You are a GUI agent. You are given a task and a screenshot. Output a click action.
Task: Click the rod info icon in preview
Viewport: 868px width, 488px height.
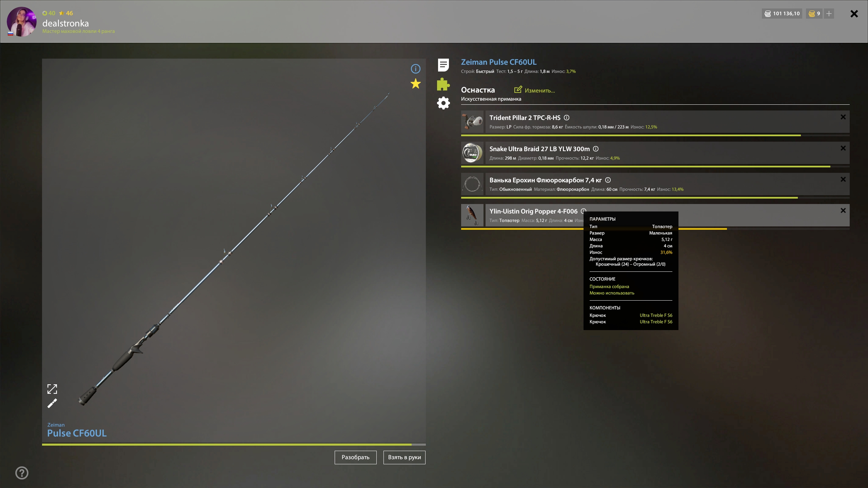[x=415, y=69]
